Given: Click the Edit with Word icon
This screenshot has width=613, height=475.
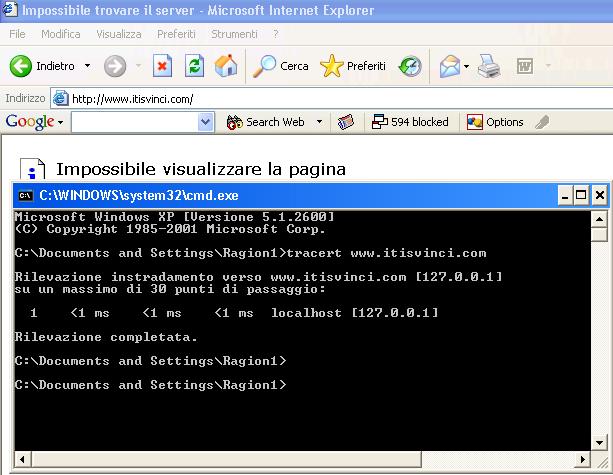Looking at the screenshot, I should point(525,66).
